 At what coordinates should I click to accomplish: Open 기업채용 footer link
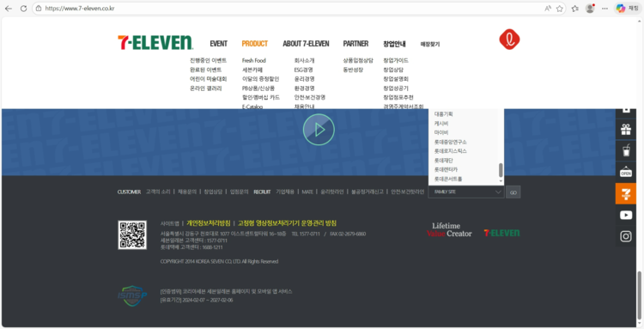[285, 192]
